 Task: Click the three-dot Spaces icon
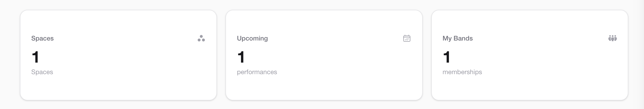201,38
